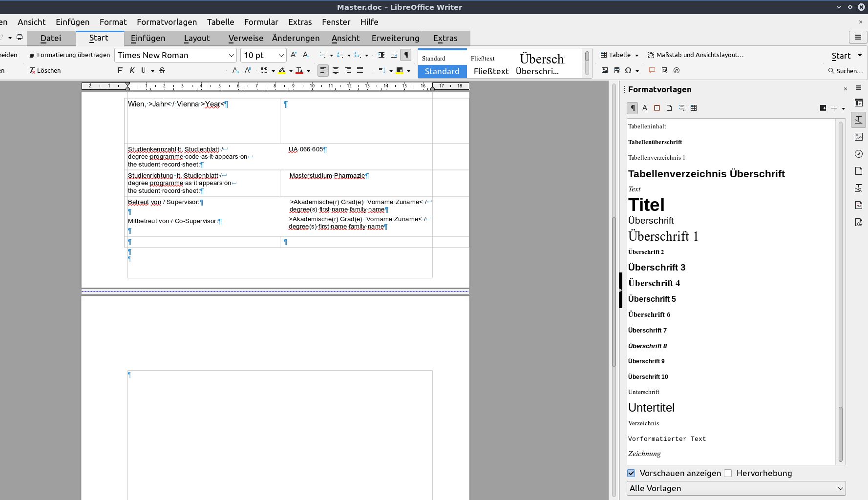Decrease font size with the A-down icon
Viewport: 868px width, 500px height.
(306, 55)
